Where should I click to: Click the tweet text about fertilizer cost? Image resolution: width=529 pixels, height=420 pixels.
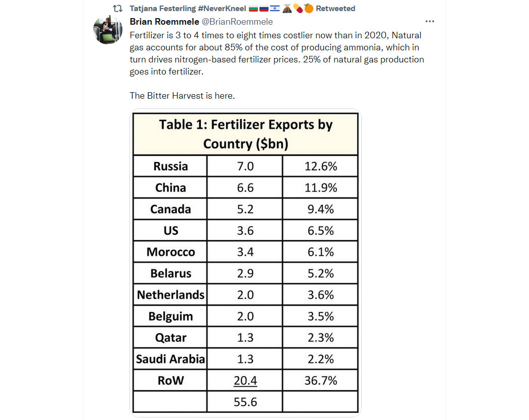click(x=277, y=53)
